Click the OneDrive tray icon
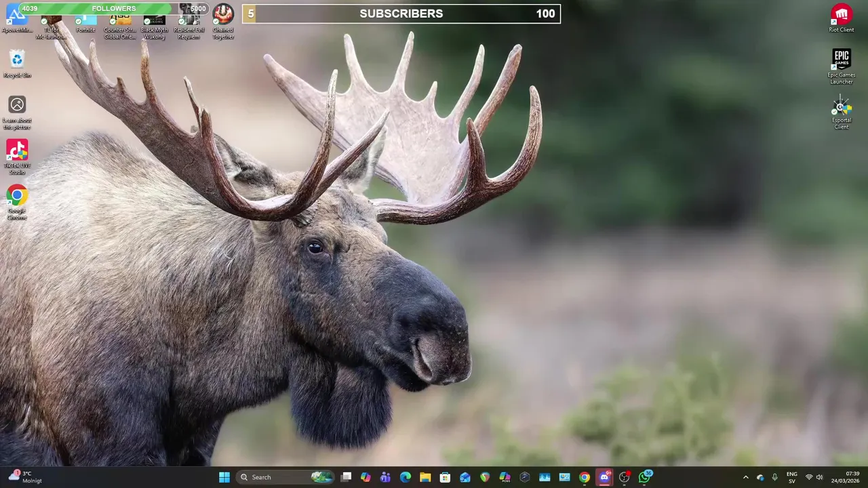868x488 pixels. [760, 477]
